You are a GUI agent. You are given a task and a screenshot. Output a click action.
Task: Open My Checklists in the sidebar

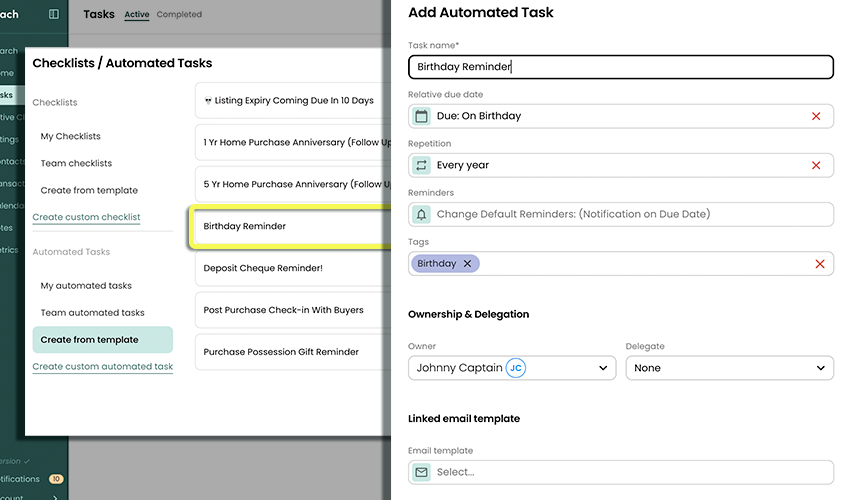tap(70, 136)
